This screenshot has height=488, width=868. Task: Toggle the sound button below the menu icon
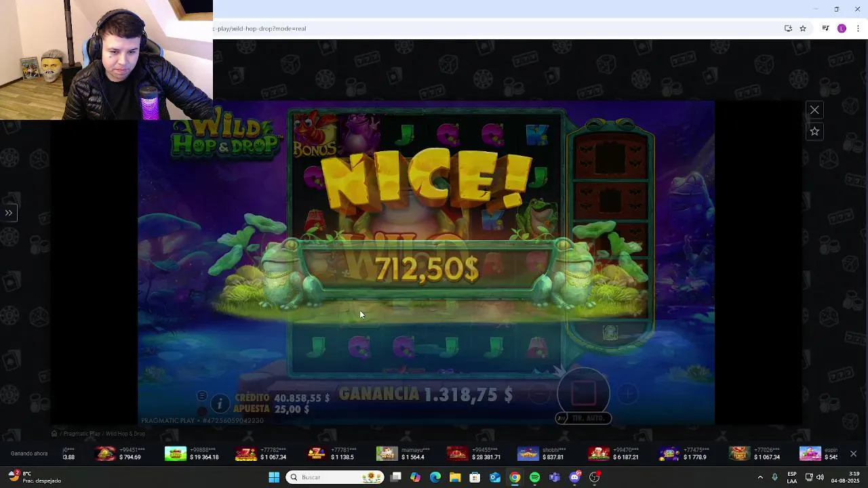pos(201,411)
